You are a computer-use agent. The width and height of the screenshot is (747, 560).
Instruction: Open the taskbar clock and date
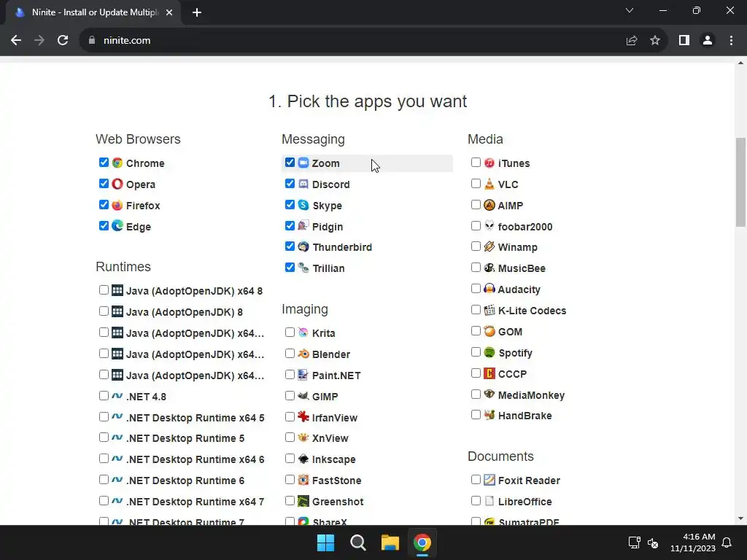[x=693, y=542]
